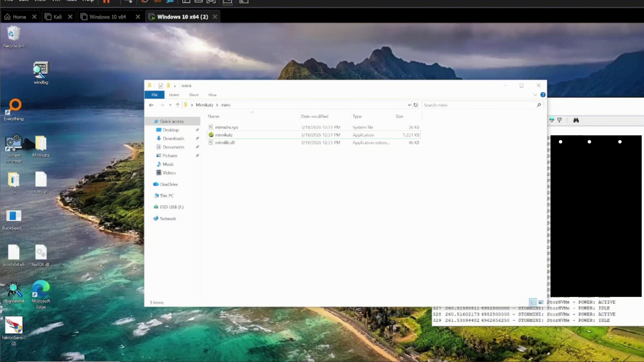
Task: Open Customize Quick Access Toolbar dropdown
Action: tap(175, 86)
